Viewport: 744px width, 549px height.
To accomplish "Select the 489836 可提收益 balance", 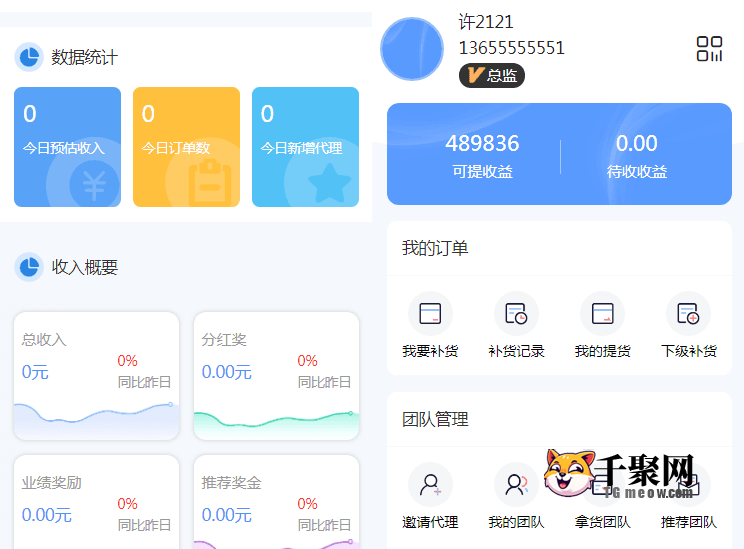I will tap(482, 155).
